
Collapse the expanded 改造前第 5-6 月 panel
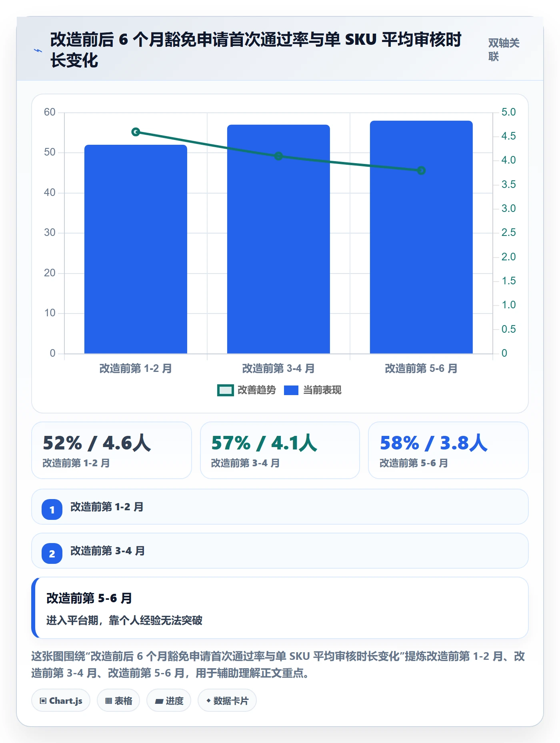point(280,608)
